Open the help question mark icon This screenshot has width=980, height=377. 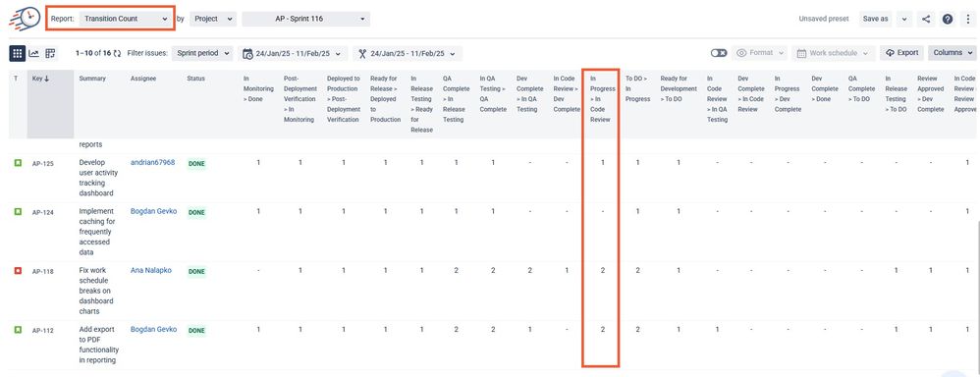tap(948, 19)
